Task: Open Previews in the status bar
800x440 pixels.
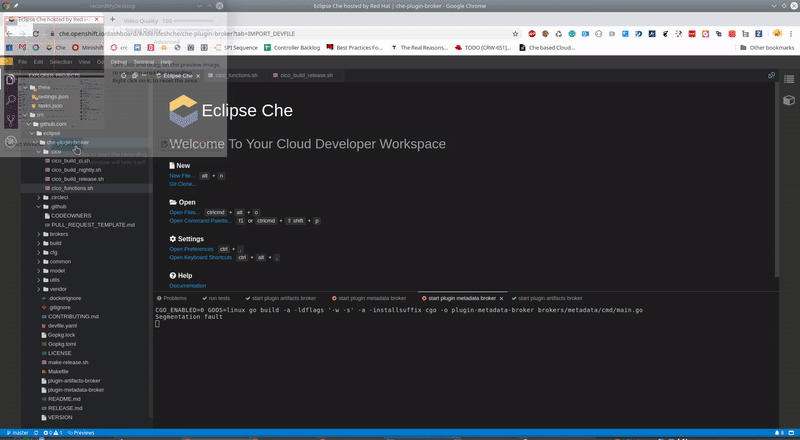Action: coord(81,433)
